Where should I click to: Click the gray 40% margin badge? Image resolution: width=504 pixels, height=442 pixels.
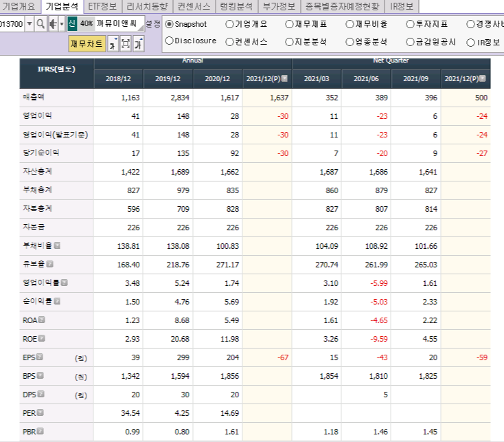[86, 24]
